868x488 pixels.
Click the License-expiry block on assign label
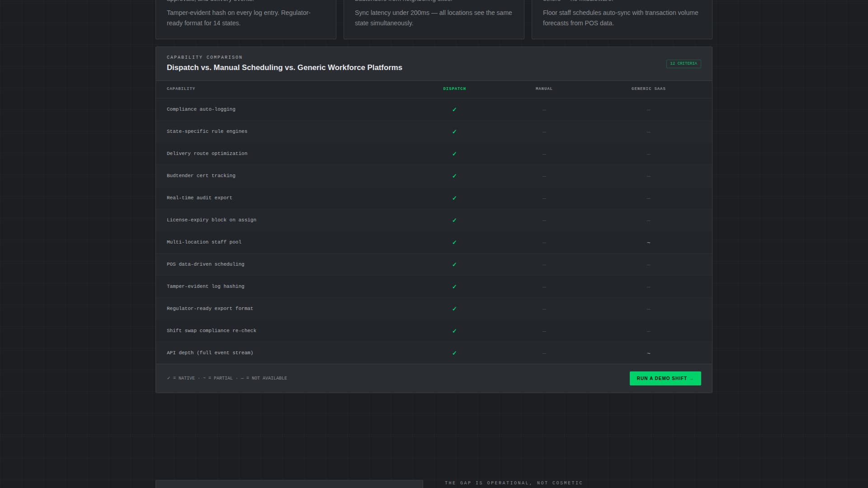pos(212,220)
